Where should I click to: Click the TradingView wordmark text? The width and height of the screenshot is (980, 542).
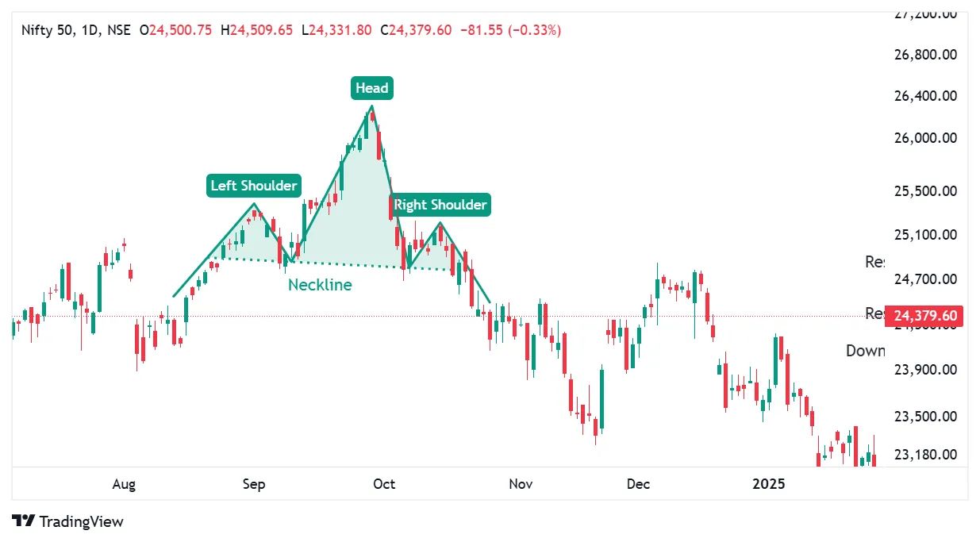81,521
